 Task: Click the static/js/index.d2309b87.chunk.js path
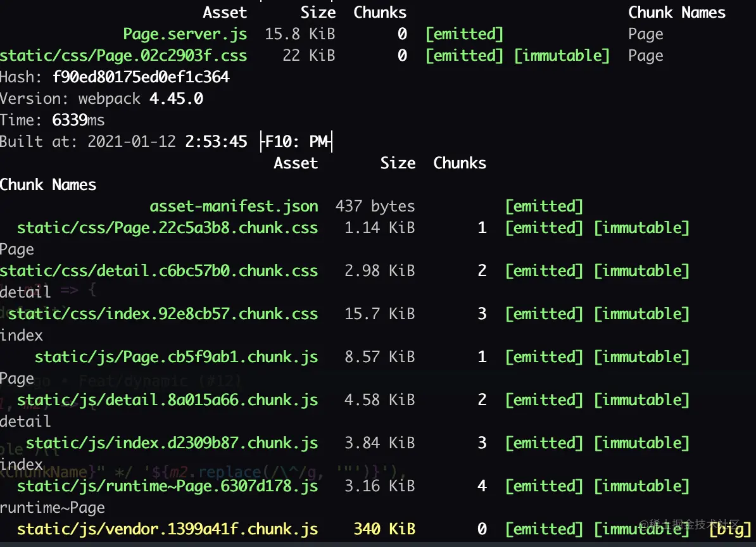(x=172, y=443)
